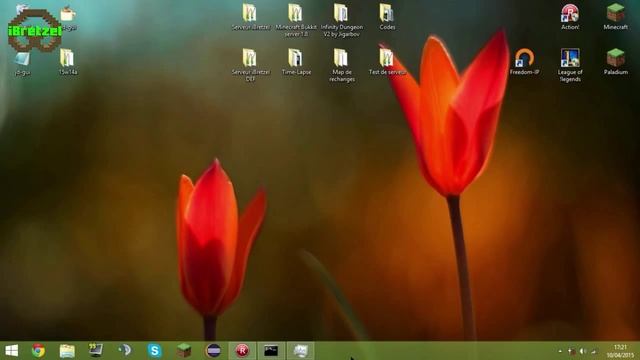This screenshot has width=640, height=360.
Task: Select the 15w14a folder
Action: (67, 61)
